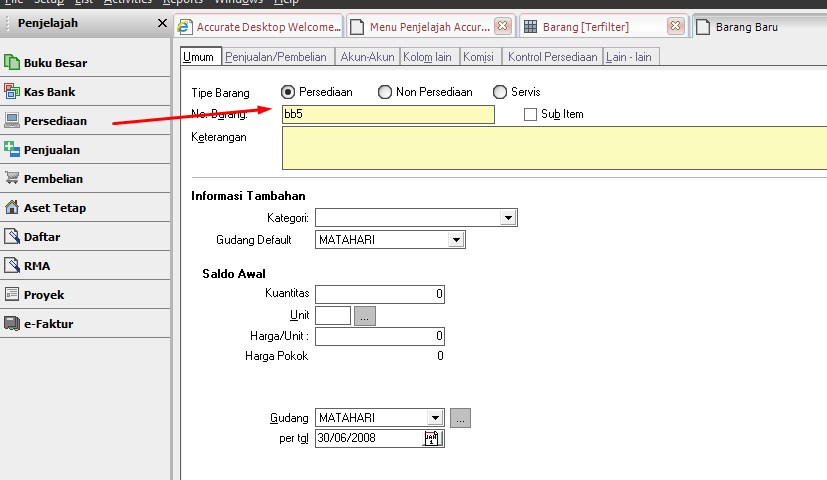This screenshot has height=480, width=827.
Task: Open the Gudang Default dropdown
Action: (x=456, y=240)
